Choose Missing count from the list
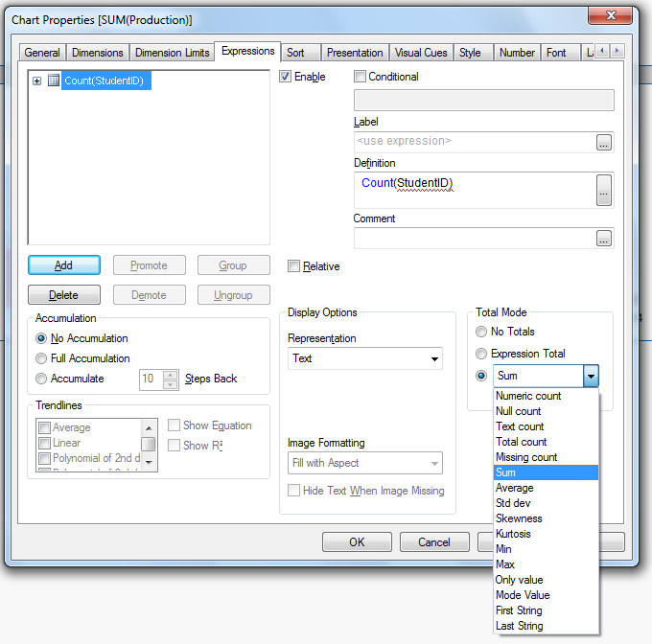652x644 pixels. [546, 457]
